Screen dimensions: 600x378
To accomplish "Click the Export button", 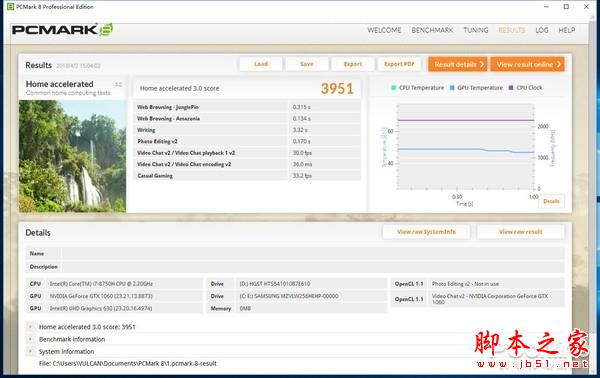I will point(353,64).
